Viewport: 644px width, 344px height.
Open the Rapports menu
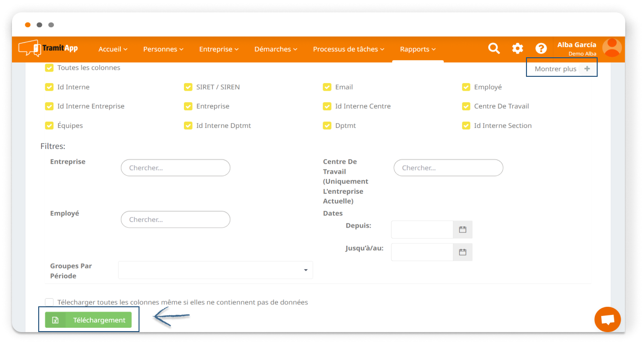418,49
